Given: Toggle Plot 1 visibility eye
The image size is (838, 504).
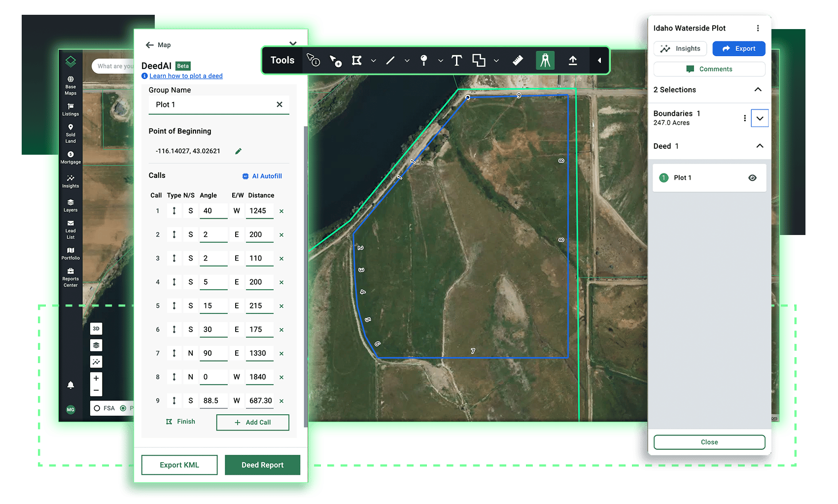Looking at the screenshot, I should point(752,178).
